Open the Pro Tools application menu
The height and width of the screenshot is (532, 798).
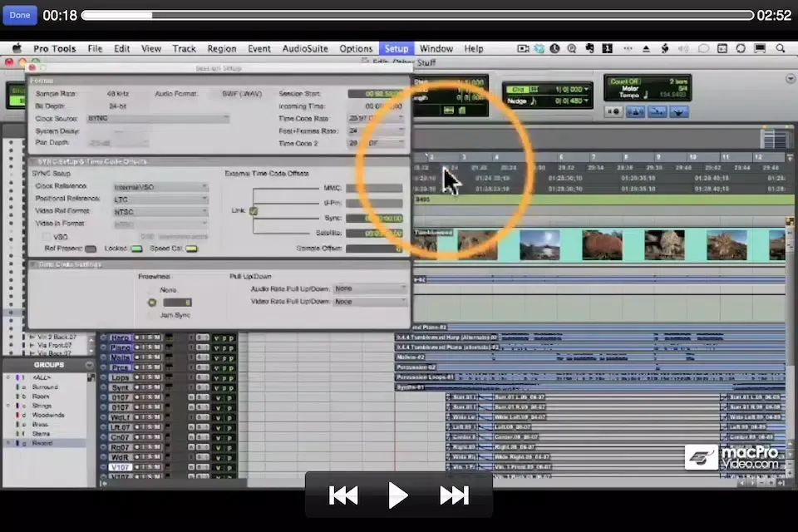pos(55,48)
